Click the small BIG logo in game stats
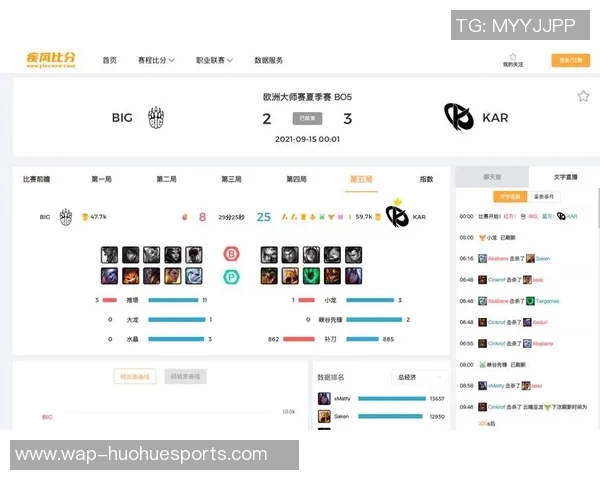The image size is (600, 480). click(66, 217)
